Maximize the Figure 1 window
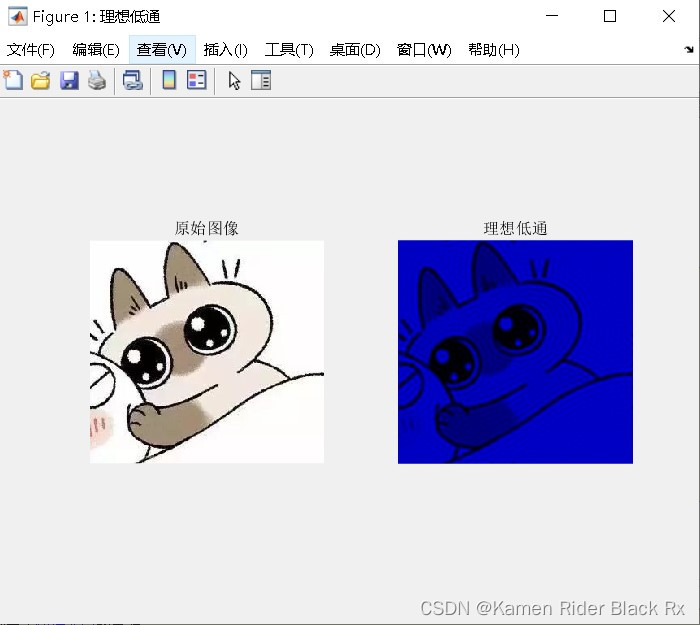The image size is (700, 625). point(610,16)
